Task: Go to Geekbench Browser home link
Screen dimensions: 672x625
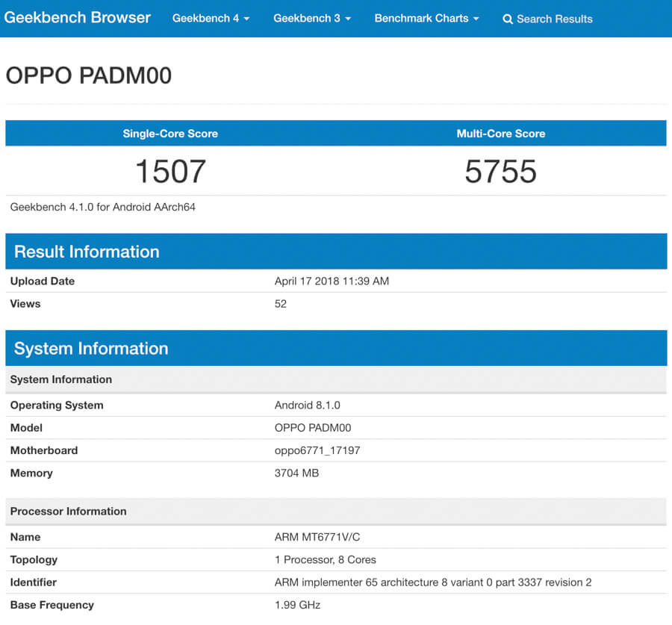Action: [x=78, y=17]
